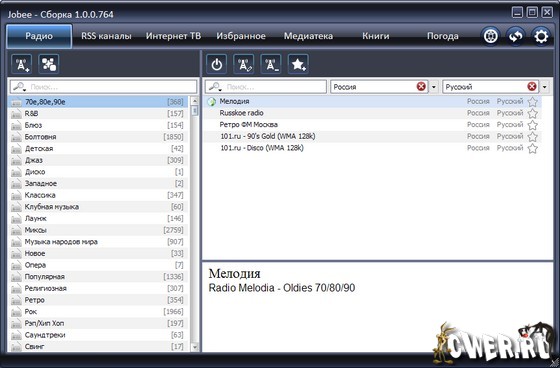
Task: Click the category list scroll down arrow
Action: tap(195, 347)
